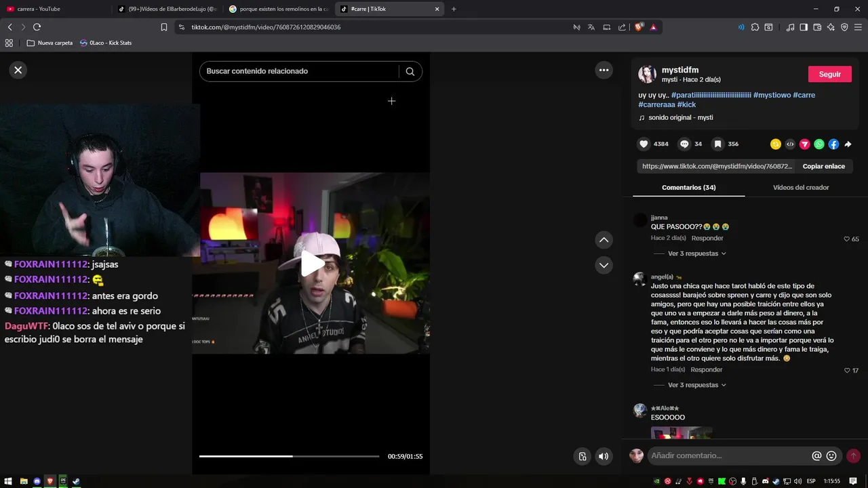Click sonido original - mysti sound link
This screenshot has height=488, width=868.
pos(680,117)
